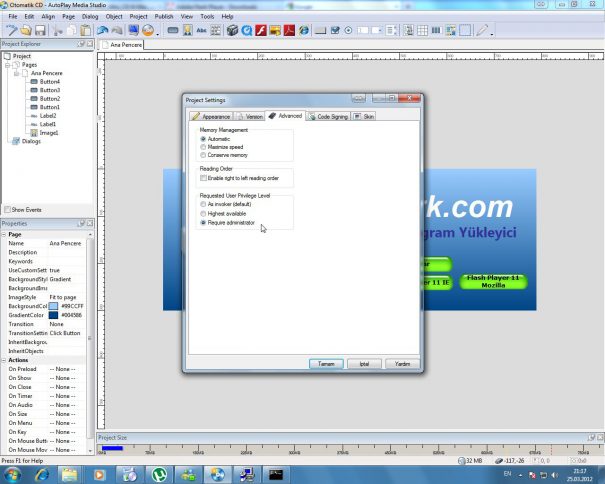Insert a PDF object icon
Image resolution: width=605 pixels, height=484 pixels.
coord(289,30)
